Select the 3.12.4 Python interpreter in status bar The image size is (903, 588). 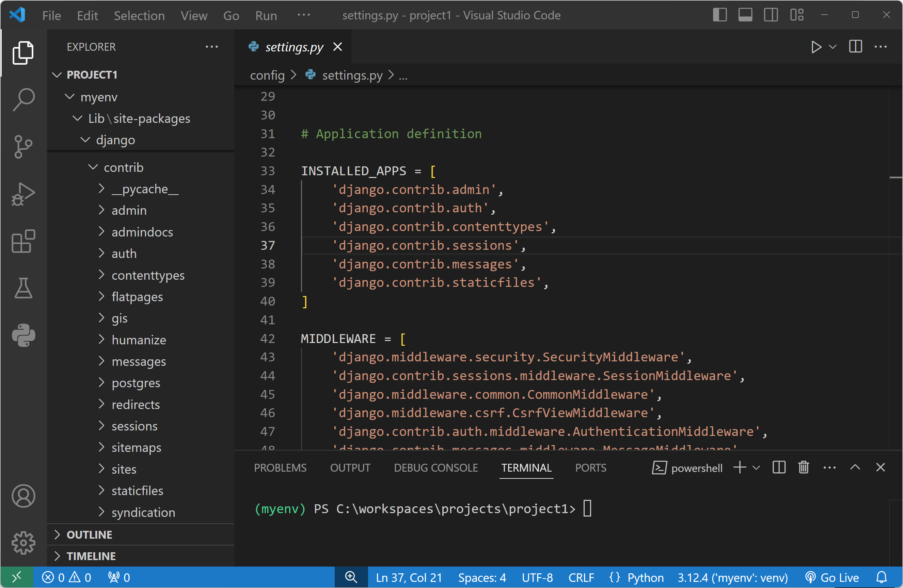[732, 577]
